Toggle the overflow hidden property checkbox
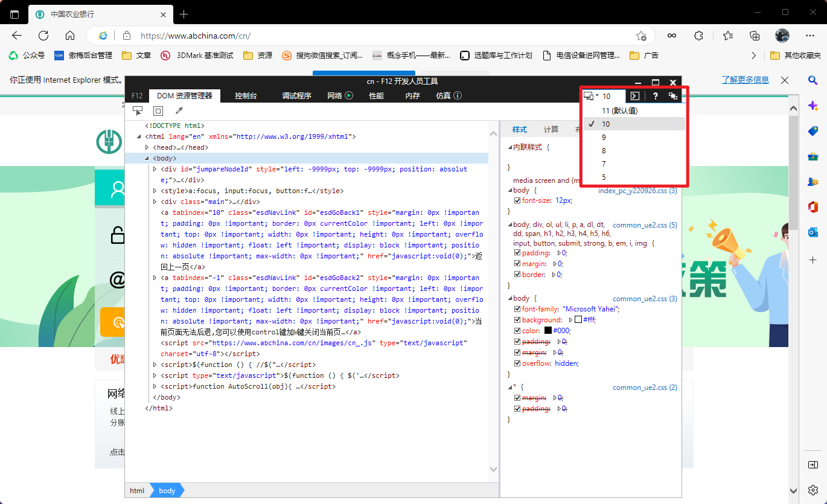Image resolution: width=827 pixels, height=504 pixels. [517, 363]
